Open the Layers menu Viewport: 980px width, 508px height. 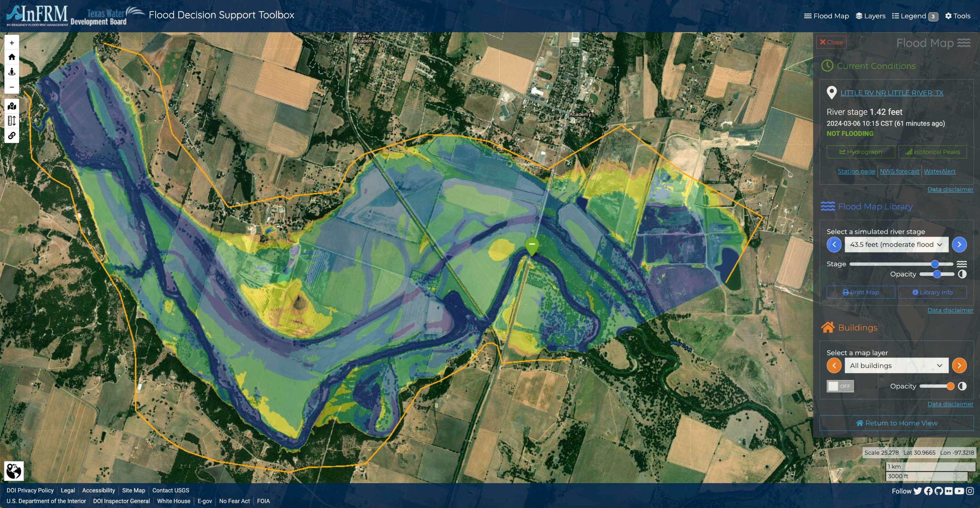click(x=871, y=16)
